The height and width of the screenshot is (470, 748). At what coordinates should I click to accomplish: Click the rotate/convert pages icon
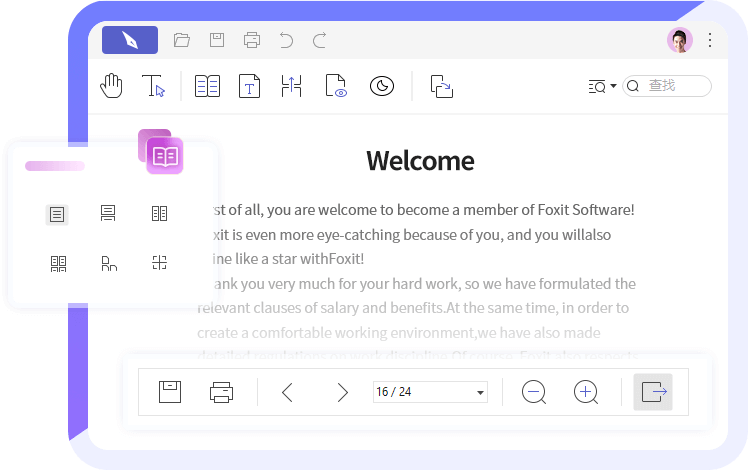(x=441, y=87)
